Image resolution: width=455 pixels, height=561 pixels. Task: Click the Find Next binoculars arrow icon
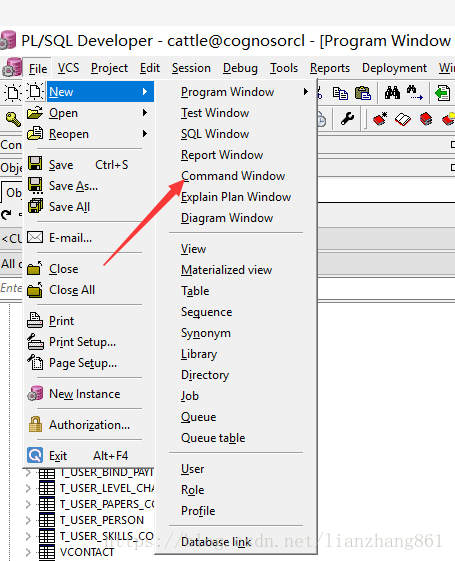pyautogui.click(x=415, y=93)
